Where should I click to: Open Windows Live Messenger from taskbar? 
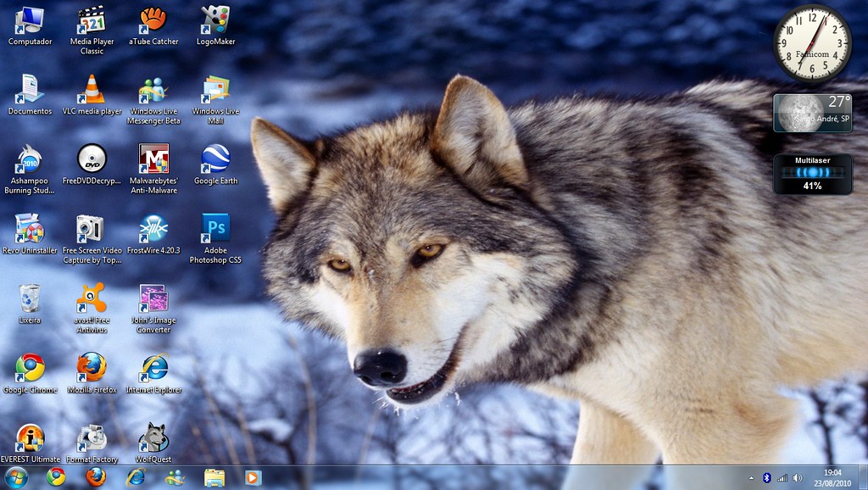(x=175, y=477)
